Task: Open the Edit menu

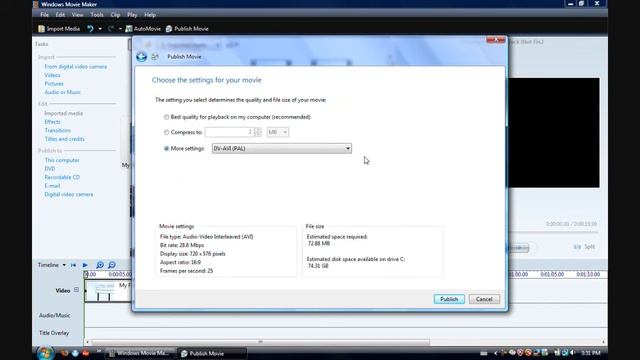Action: click(x=60, y=15)
